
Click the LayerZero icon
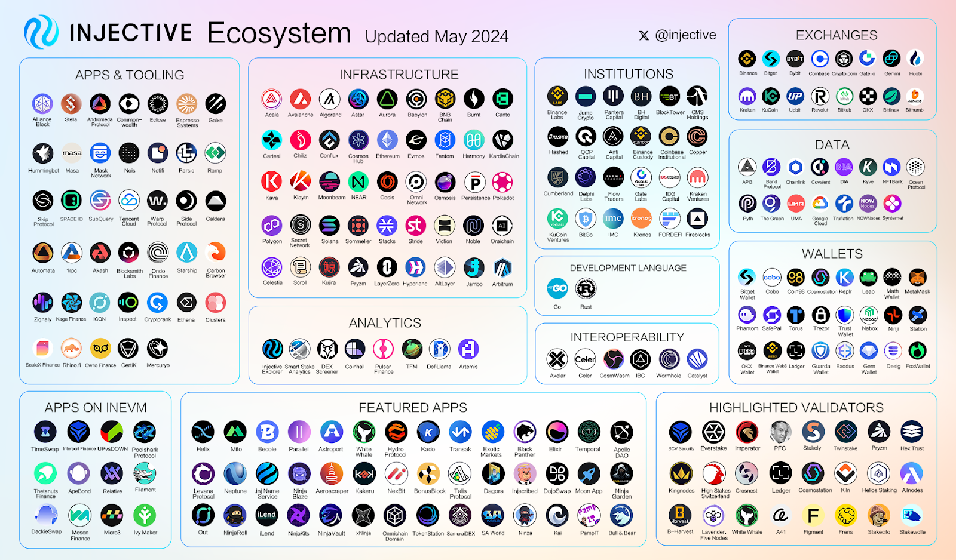pos(387,267)
